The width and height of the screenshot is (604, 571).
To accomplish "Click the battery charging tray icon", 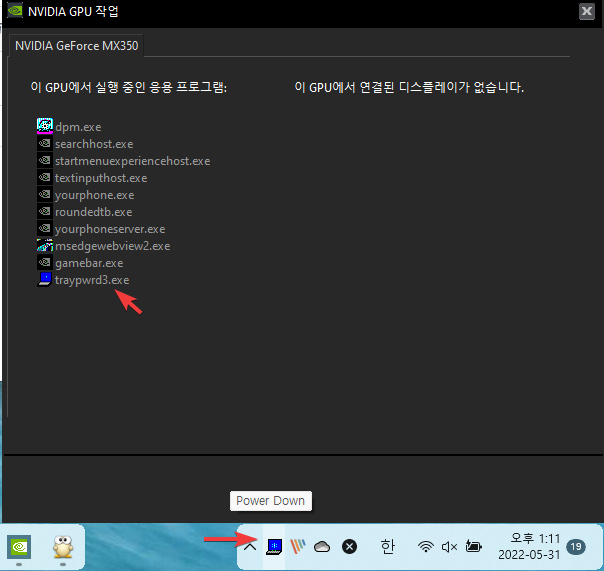I will [473, 546].
